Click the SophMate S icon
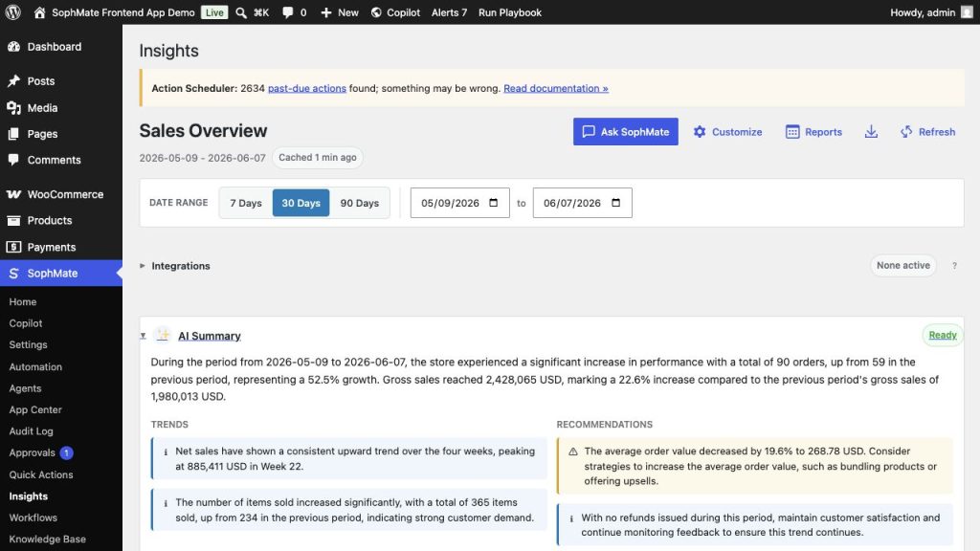980x551 pixels. click(x=13, y=274)
